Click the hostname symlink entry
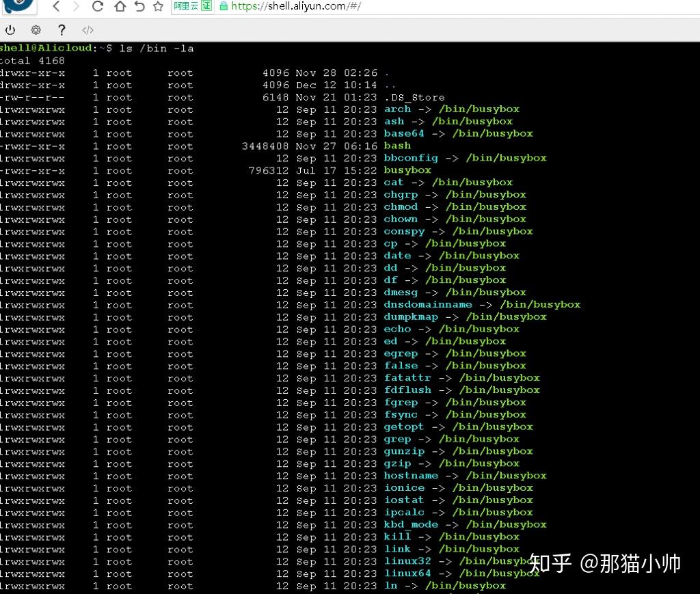Image resolution: width=700 pixels, height=594 pixels. 411,476
